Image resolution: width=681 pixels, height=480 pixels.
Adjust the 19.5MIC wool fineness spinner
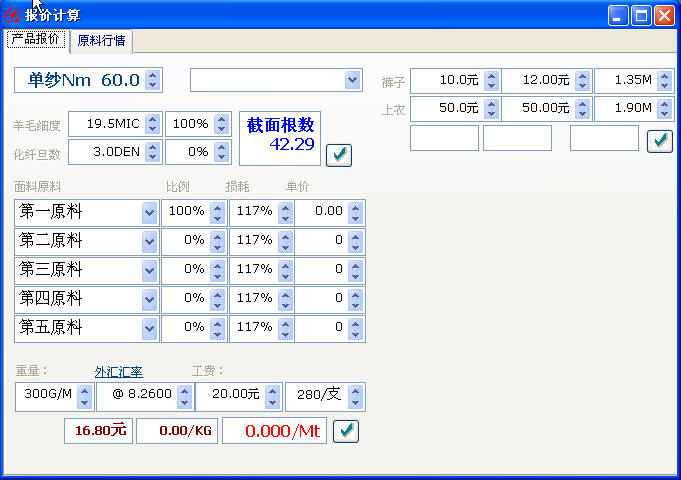[x=152, y=124]
